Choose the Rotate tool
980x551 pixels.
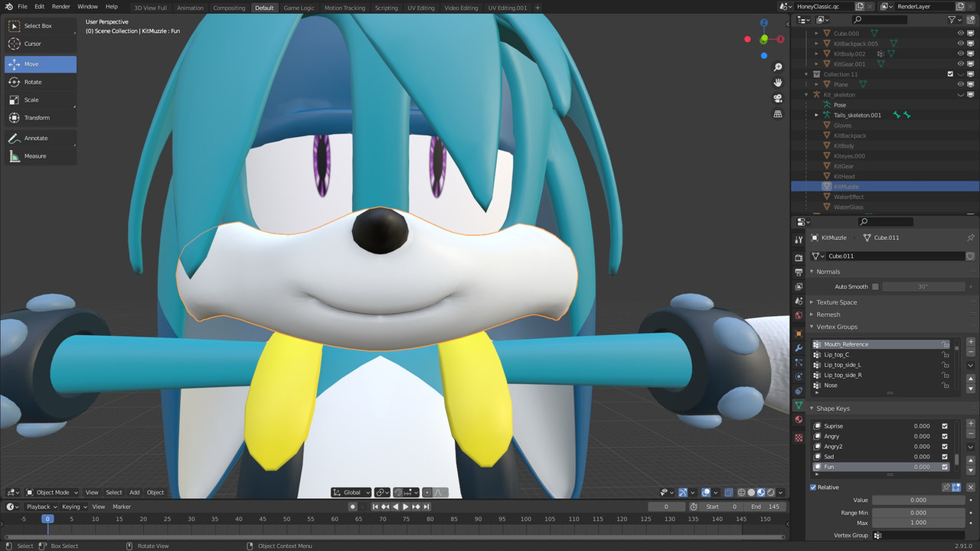pos(40,82)
